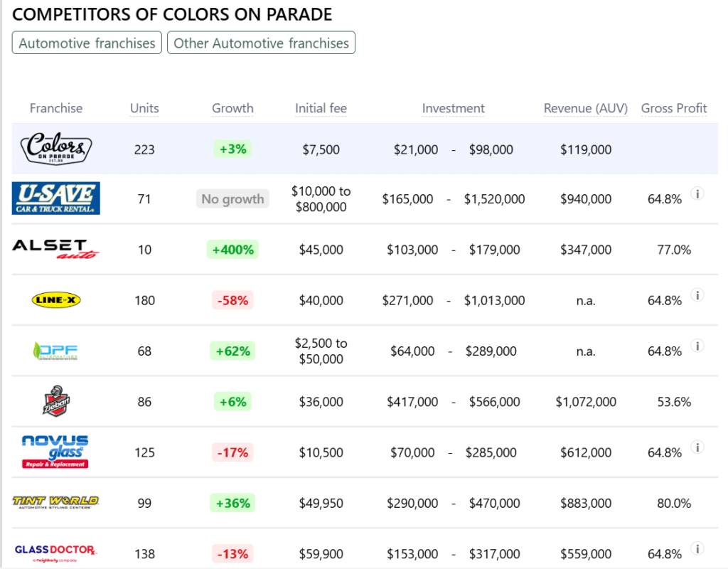Click the +62% growth badge
The height and width of the screenshot is (569, 728).
tap(232, 351)
